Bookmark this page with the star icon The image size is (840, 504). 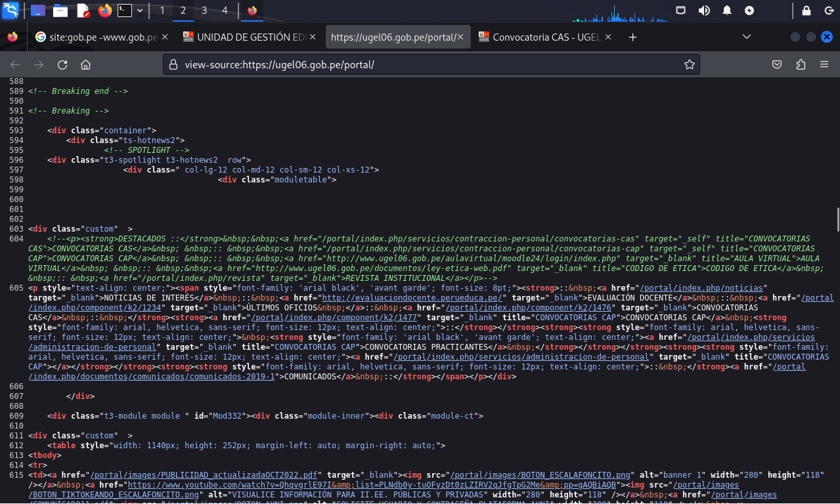(x=689, y=64)
